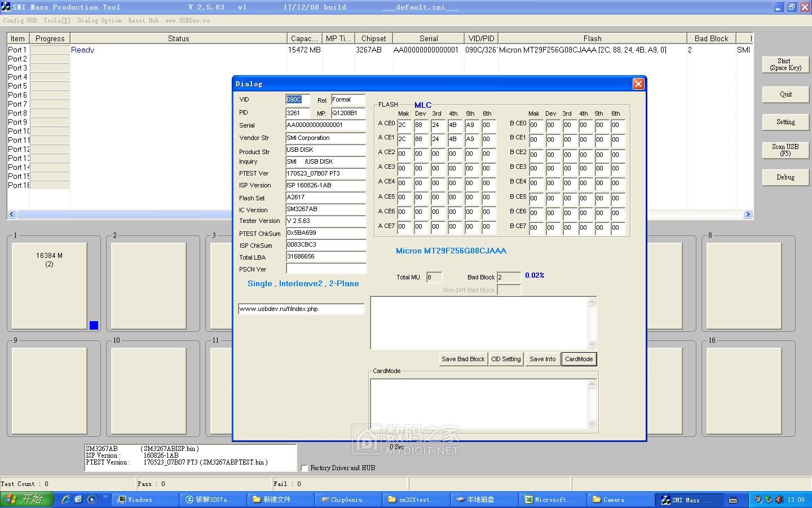The image size is (812, 508).
Task: Click the Micron MT29F256G08CJAAA label in dialog
Action: pos(451,251)
